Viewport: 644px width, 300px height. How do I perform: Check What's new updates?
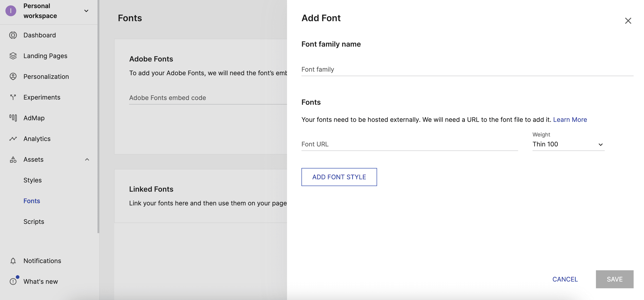click(x=40, y=281)
